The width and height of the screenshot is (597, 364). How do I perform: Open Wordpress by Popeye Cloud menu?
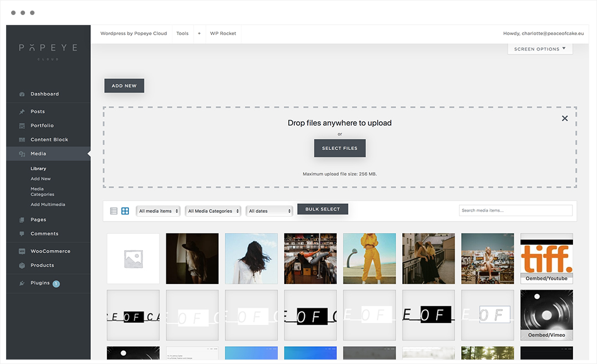[x=134, y=33]
